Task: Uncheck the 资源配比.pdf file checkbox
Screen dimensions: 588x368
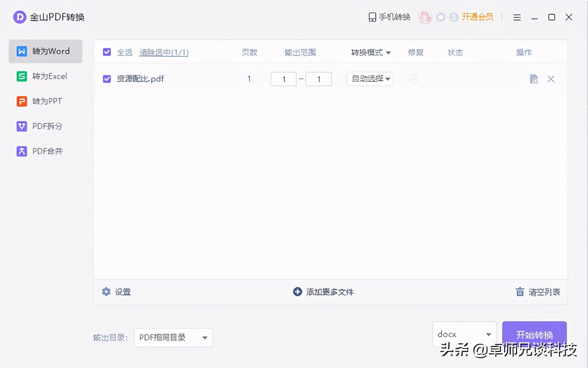Action: (107, 79)
